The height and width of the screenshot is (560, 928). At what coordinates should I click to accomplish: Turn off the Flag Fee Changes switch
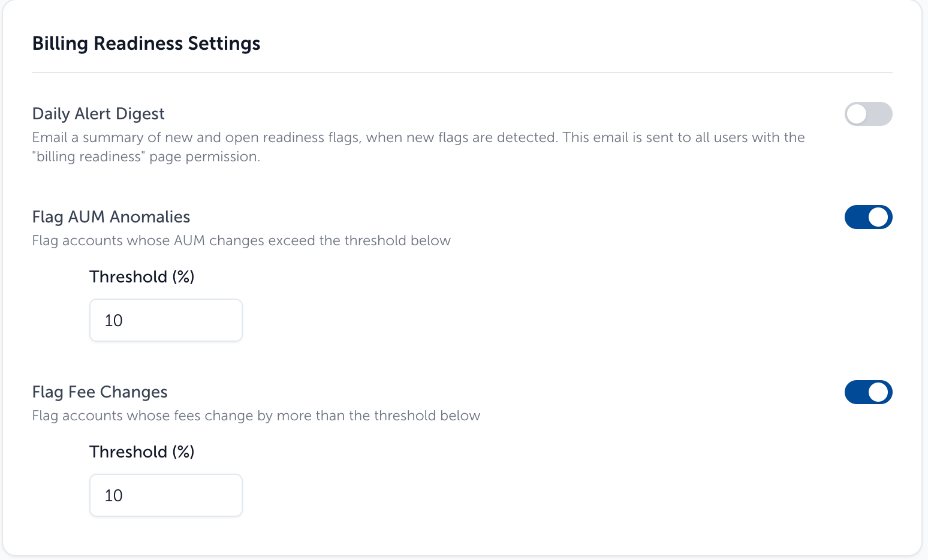[868, 392]
